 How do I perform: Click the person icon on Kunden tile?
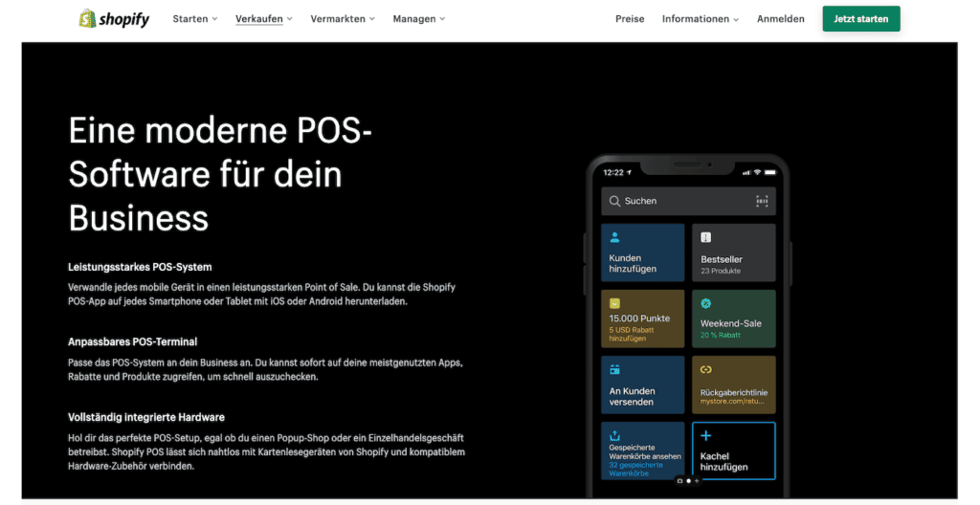614,237
